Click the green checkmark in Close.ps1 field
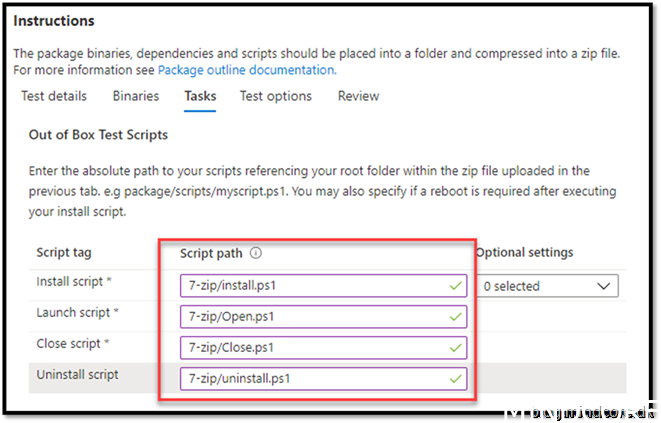This screenshot has height=423, width=661. point(456,348)
